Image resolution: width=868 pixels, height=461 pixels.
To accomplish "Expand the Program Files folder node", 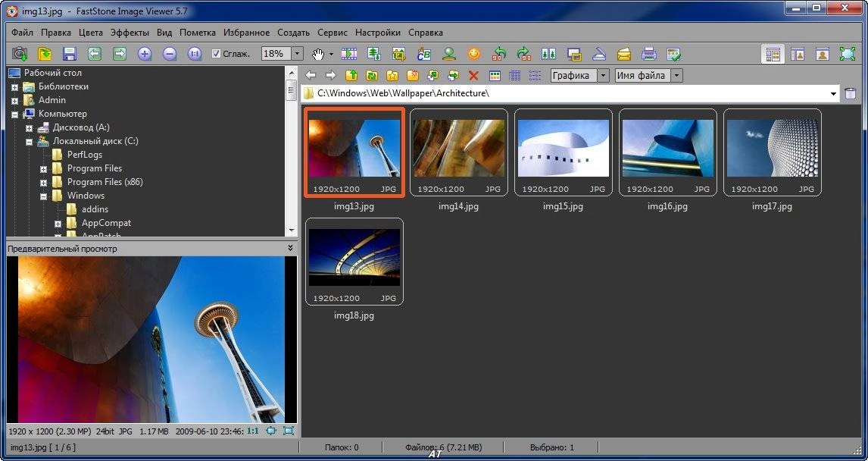I will [x=43, y=169].
